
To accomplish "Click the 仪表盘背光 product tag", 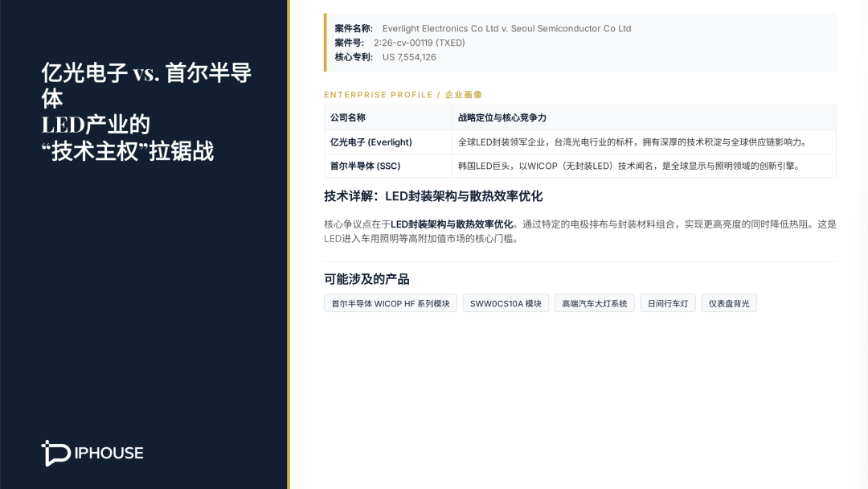I will [729, 303].
